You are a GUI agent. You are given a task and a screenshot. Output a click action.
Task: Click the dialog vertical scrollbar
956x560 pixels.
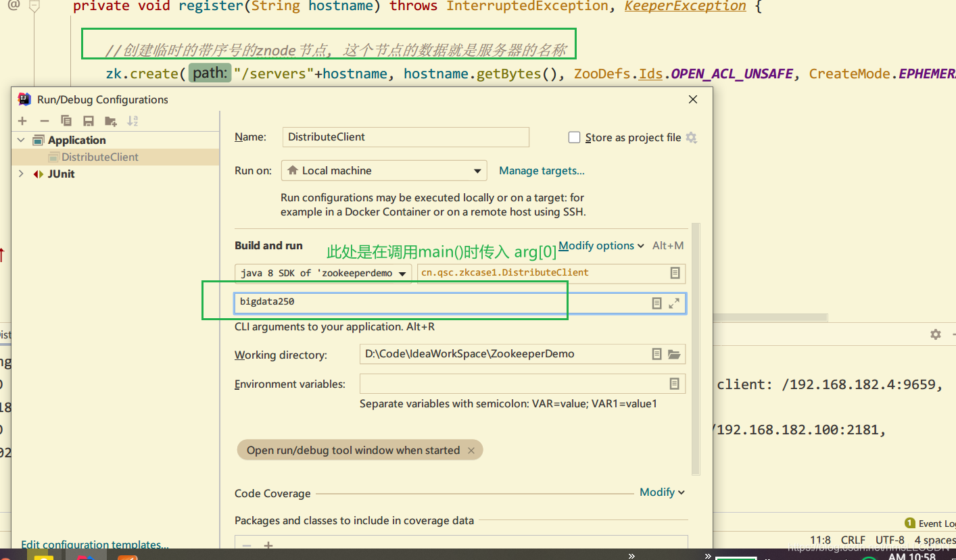pos(696,348)
